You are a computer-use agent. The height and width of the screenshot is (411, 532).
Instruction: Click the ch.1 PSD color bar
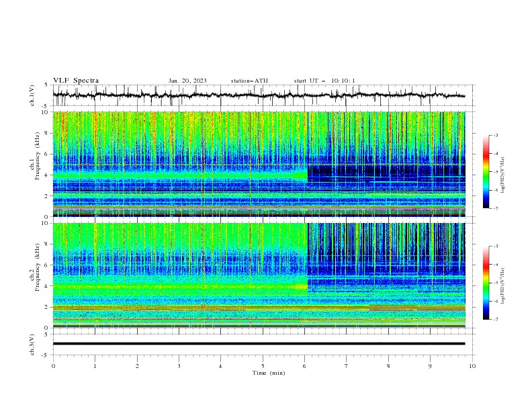(x=486, y=172)
